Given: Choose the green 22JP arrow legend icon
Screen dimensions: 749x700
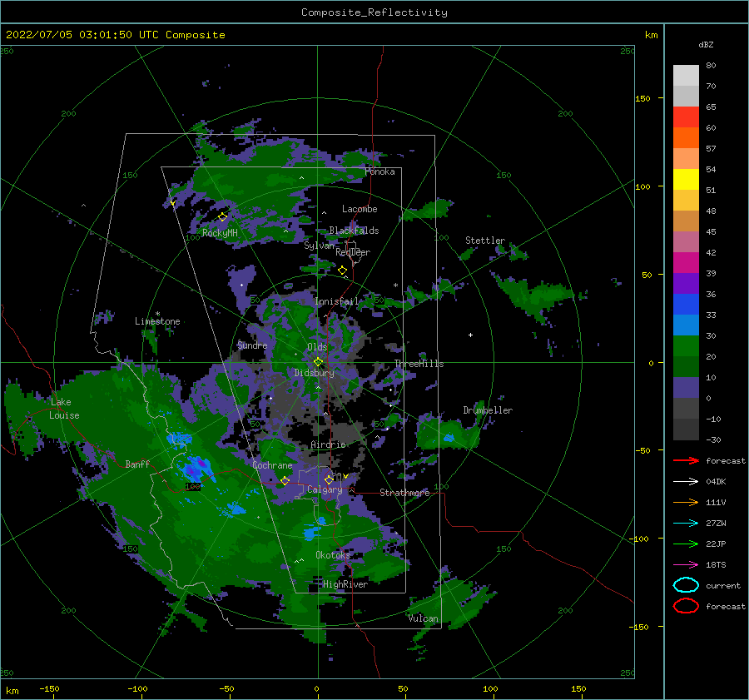Looking at the screenshot, I should pos(686,544).
